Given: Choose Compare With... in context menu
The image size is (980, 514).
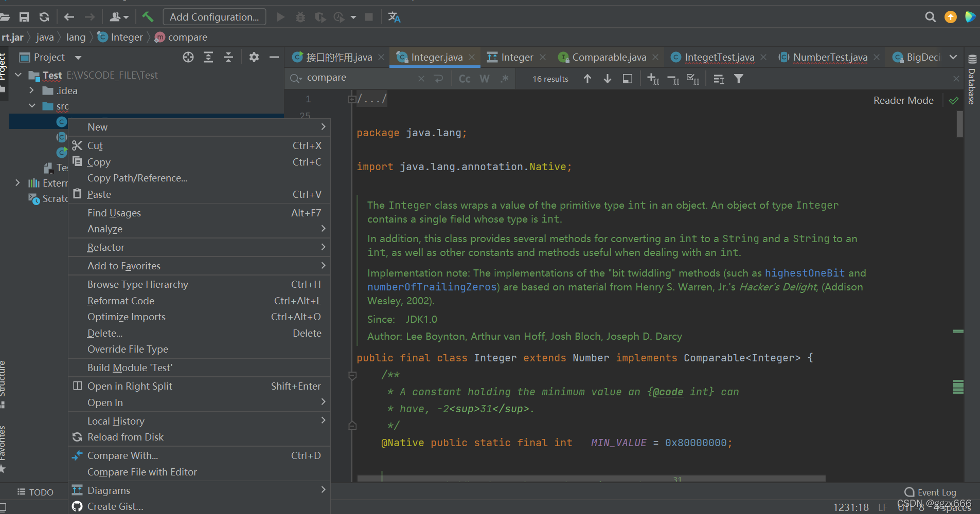Looking at the screenshot, I should [x=199, y=455].
